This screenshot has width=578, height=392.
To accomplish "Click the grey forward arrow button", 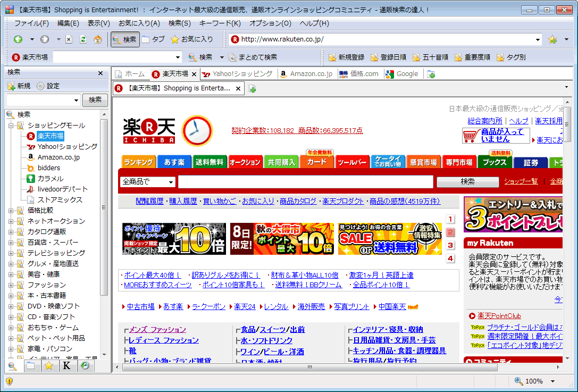I will (x=45, y=39).
